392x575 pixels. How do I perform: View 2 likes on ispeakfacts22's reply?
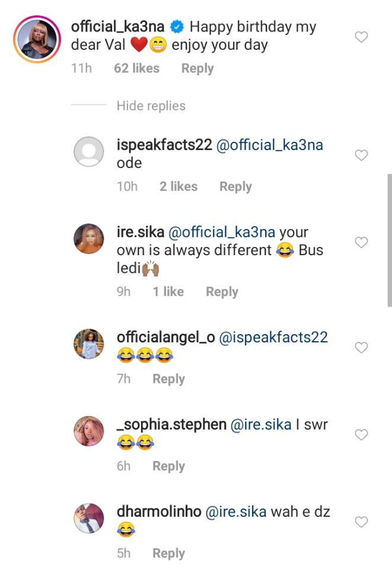(x=178, y=186)
